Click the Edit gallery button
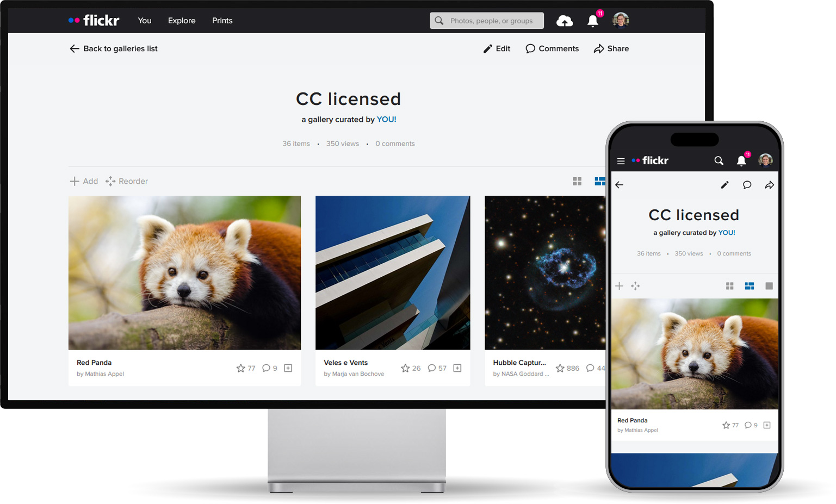 coord(497,48)
